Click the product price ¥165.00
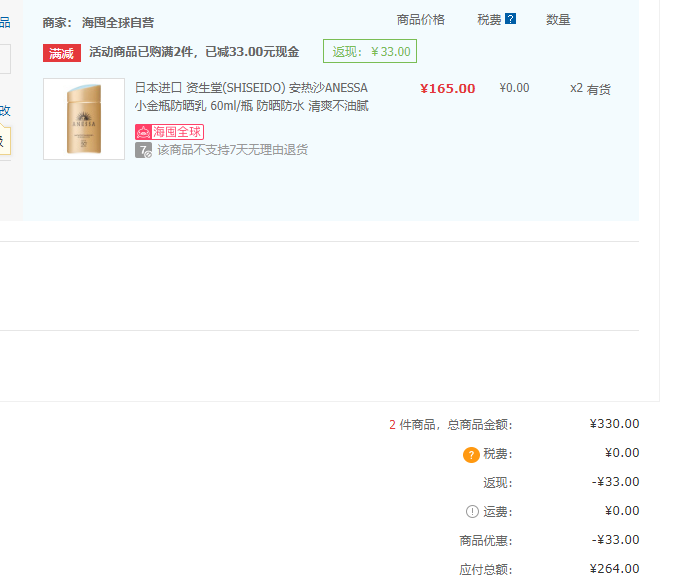The image size is (676, 578). [x=448, y=89]
